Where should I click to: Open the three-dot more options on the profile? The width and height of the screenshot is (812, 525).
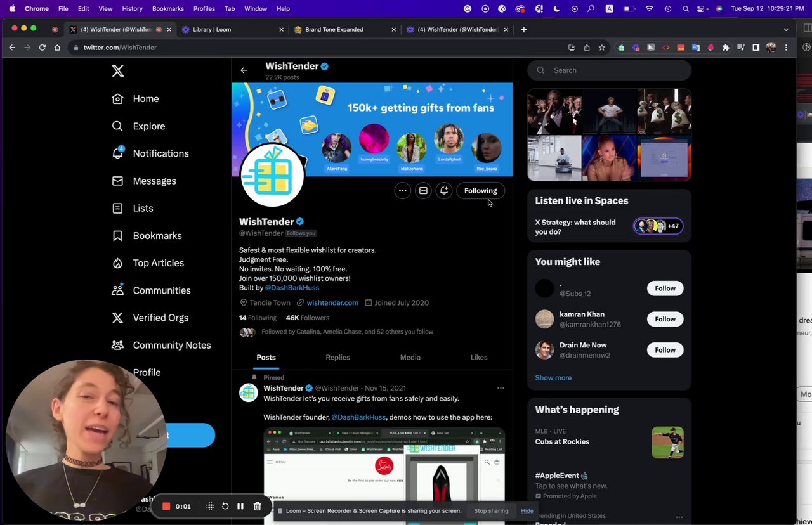[403, 191]
